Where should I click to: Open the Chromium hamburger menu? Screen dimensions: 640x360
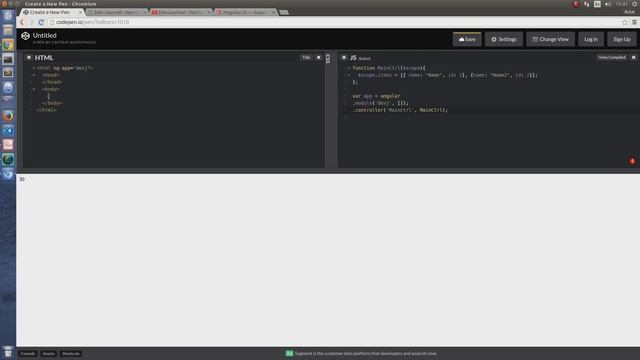tap(634, 22)
